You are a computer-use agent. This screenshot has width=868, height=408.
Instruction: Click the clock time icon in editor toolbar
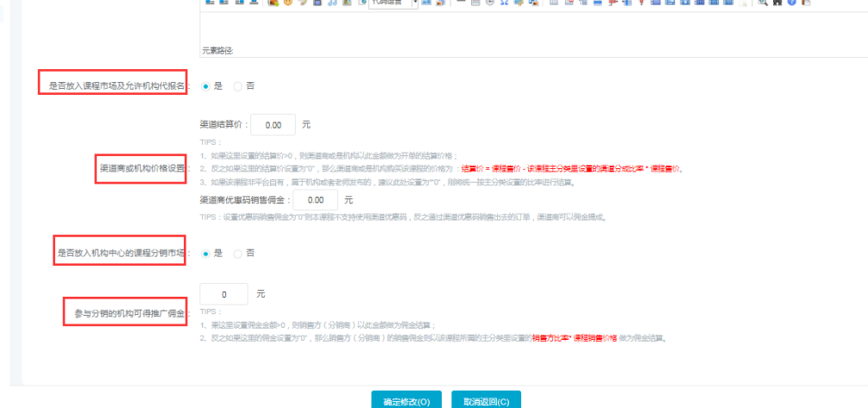tap(490, 3)
